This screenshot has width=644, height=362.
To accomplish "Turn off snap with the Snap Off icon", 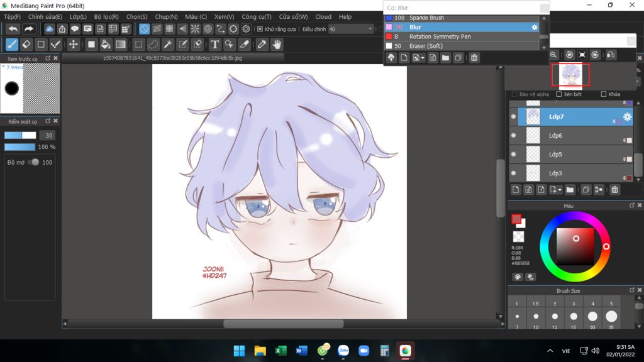I will (x=144, y=29).
